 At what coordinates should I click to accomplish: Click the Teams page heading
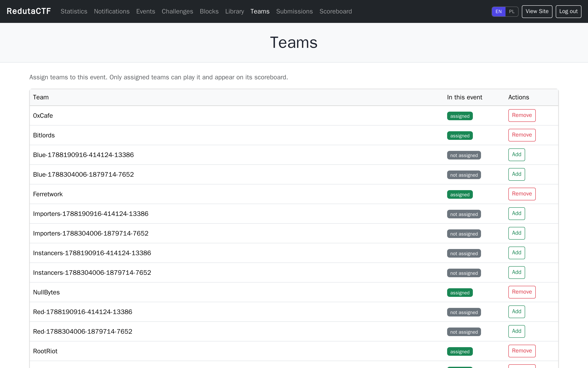294,43
